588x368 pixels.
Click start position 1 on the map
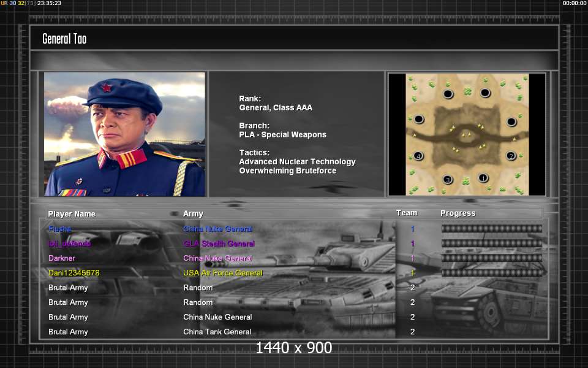(483, 178)
